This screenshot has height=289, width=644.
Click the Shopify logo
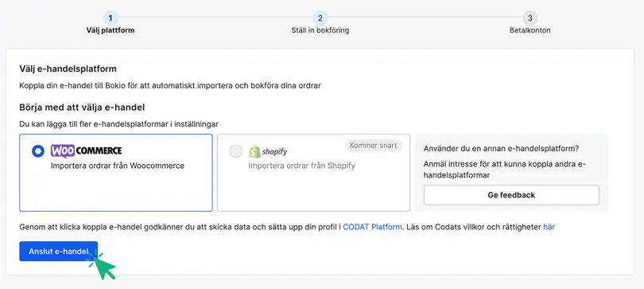(268, 151)
